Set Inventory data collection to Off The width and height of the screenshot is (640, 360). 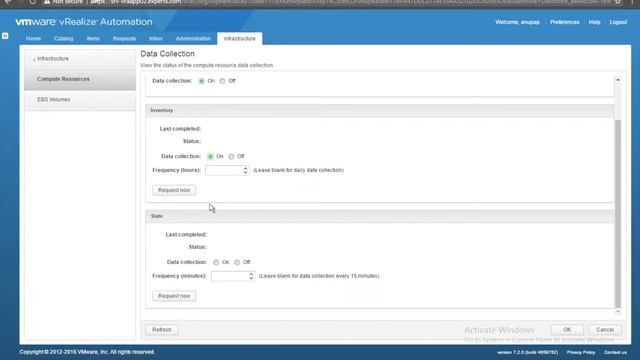[231, 156]
